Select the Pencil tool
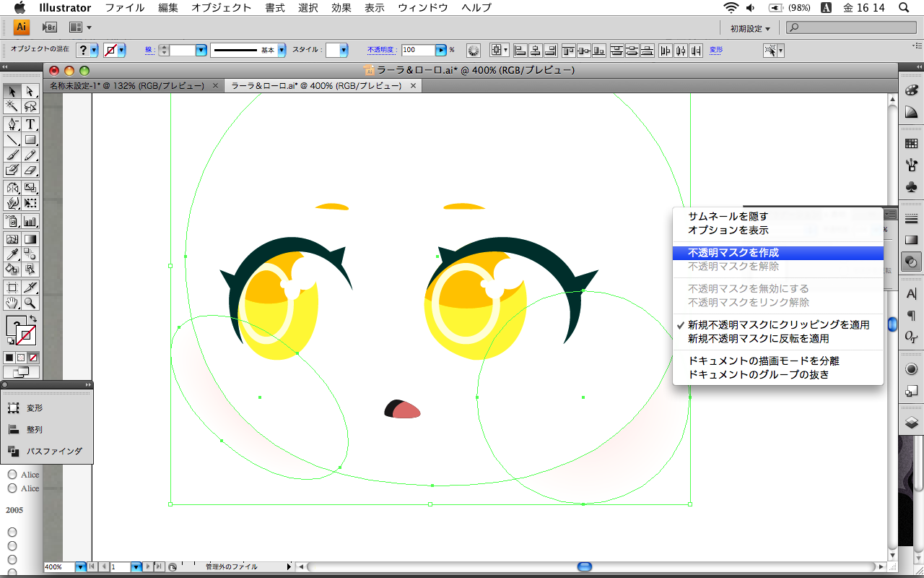Image resolution: width=924 pixels, height=578 pixels. [x=30, y=155]
